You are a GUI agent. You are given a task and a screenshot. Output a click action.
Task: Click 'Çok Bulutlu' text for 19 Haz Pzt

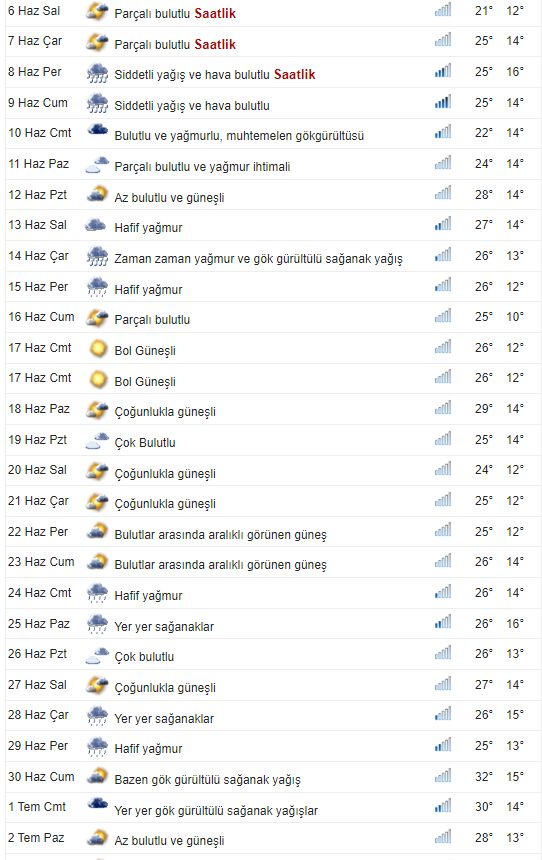click(x=145, y=443)
